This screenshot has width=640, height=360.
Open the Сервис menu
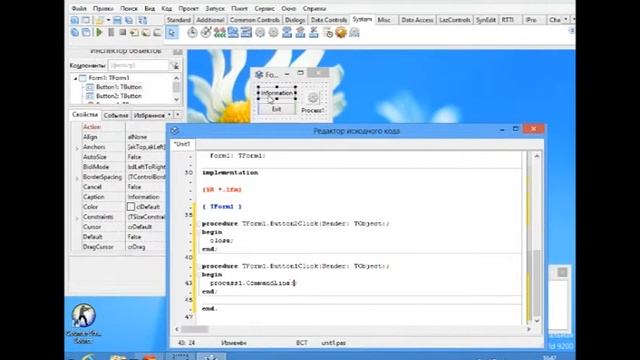264,8
